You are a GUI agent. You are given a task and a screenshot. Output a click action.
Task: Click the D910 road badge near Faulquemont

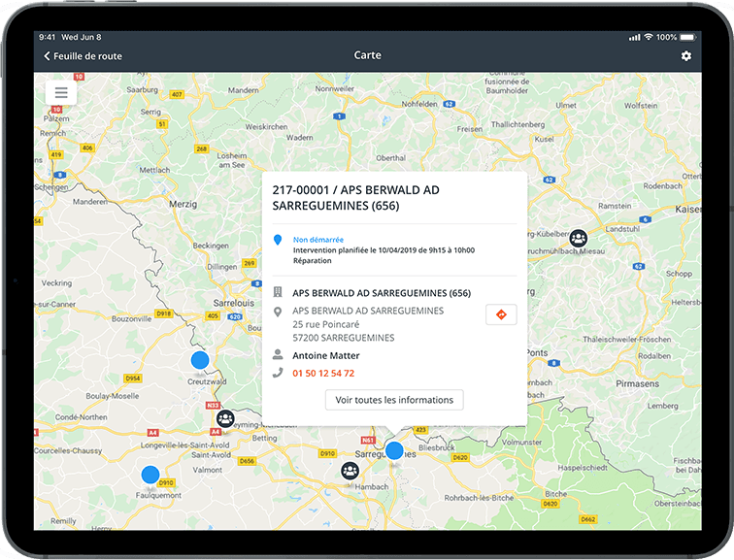166,482
